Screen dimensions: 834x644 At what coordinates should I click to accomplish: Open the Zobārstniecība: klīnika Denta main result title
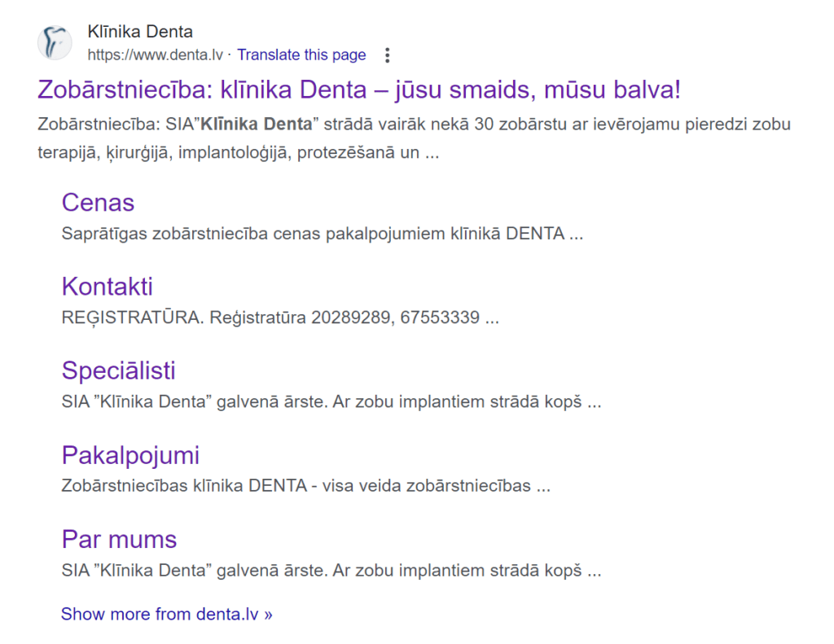[359, 90]
